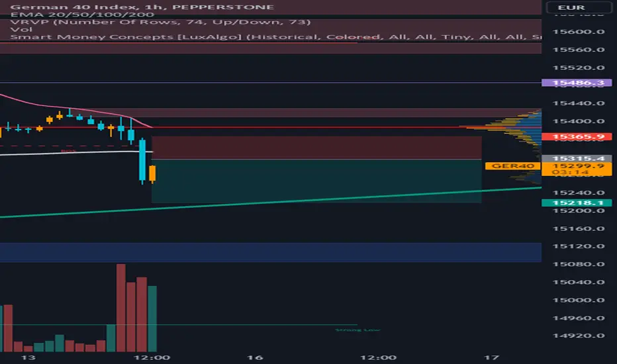Click the 13 date label on time axis
This screenshot has height=364, width=617.
28,357
